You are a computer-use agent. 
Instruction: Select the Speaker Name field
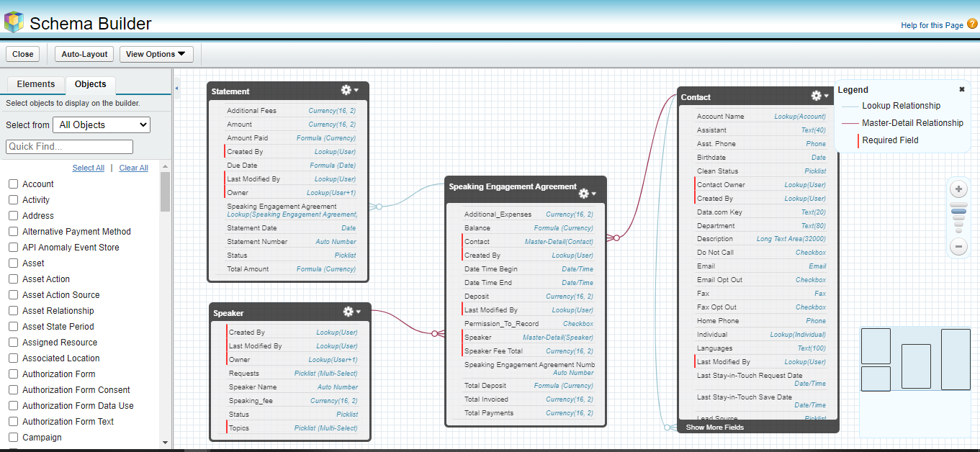coord(292,387)
